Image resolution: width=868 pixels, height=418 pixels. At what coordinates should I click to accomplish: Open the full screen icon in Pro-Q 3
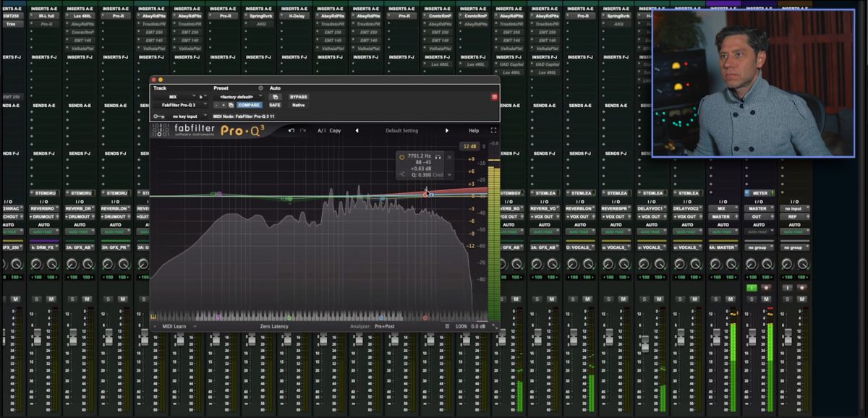coord(494,130)
